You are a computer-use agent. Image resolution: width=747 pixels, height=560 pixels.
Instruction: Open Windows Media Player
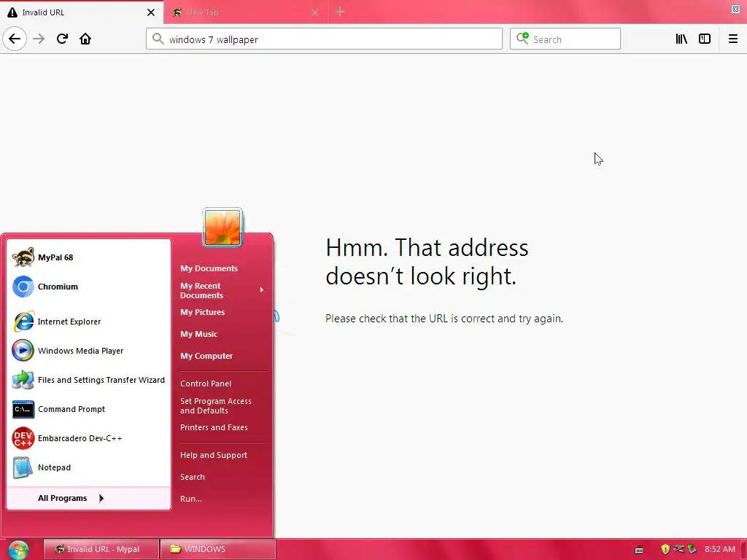[89, 351]
